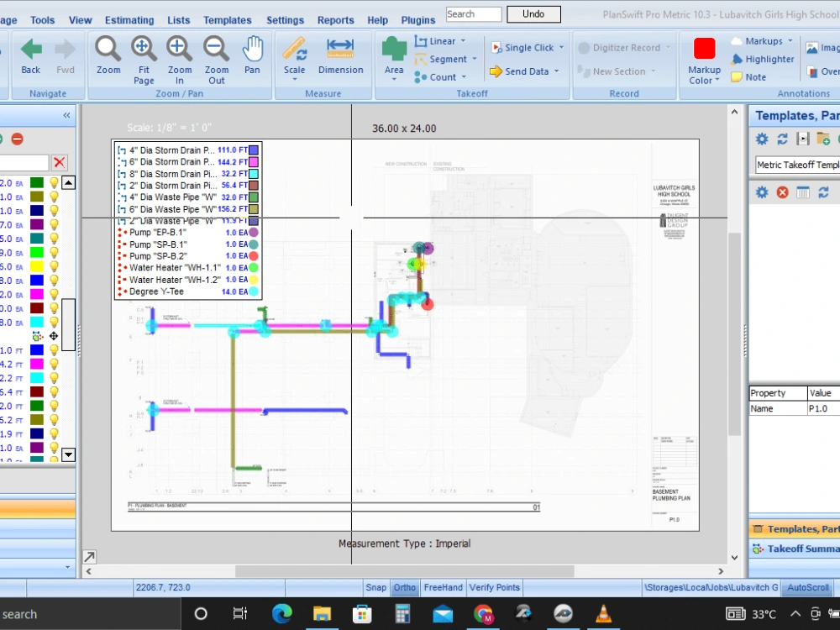Toggle lightbulb in the 4.2 FT row
Viewport: 840px width, 630px height.
click(54, 365)
